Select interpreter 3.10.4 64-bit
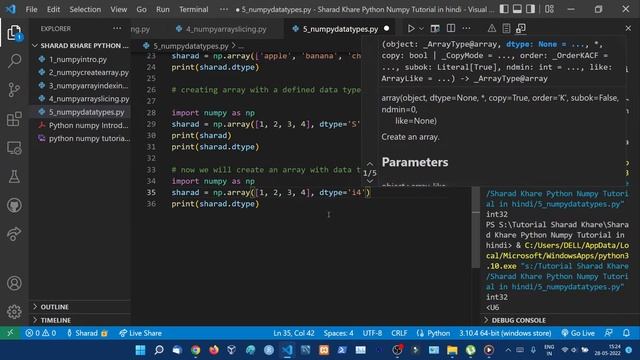Viewport: 640px width, 360px height. (x=505, y=333)
